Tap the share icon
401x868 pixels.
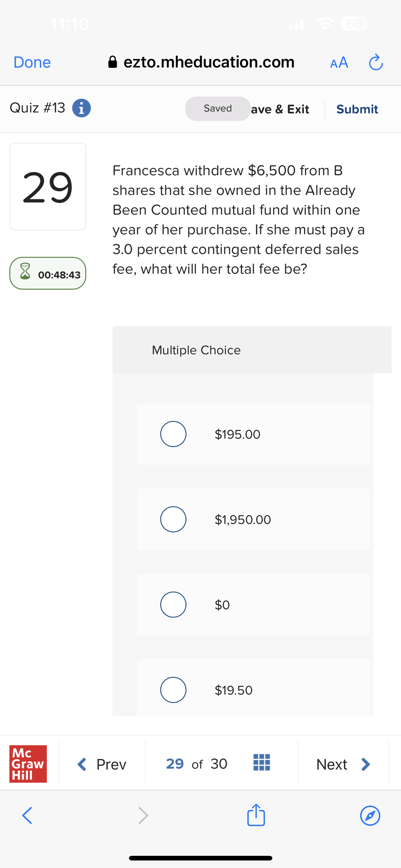[x=256, y=816]
